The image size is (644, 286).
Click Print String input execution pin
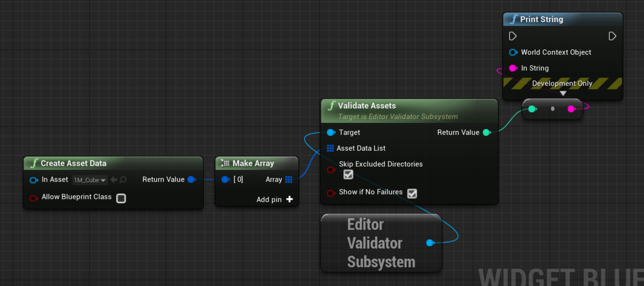513,36
